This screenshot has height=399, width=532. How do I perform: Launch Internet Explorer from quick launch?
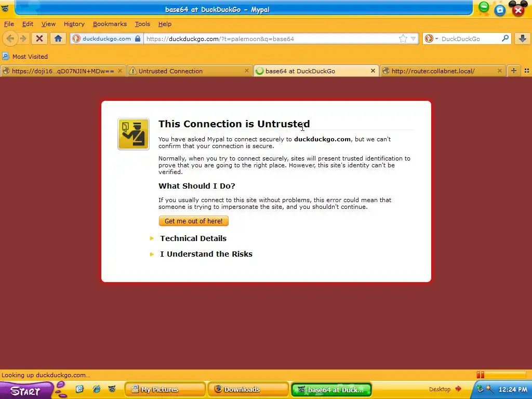96,389
